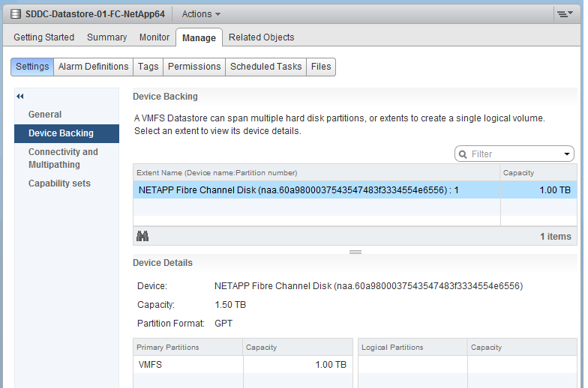Open the Actions dropdown menu
Screen dimensions: 588x388
tap(201, 14)
